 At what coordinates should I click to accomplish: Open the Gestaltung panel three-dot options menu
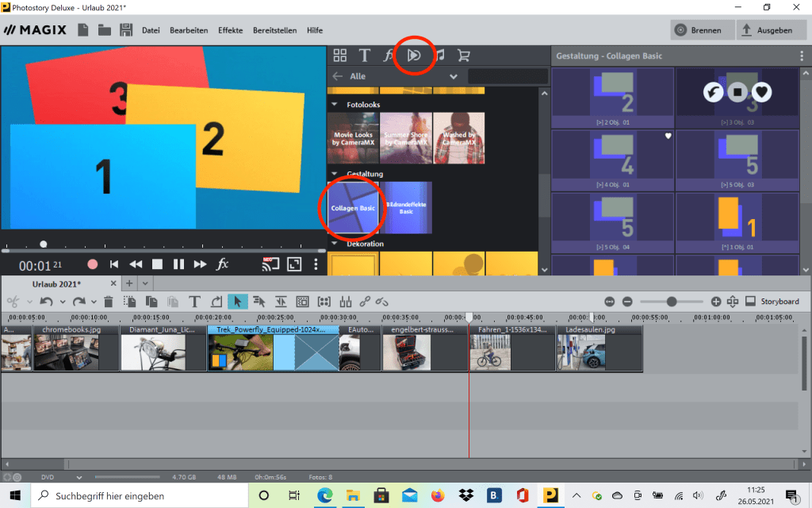click(x=802, y=56)
